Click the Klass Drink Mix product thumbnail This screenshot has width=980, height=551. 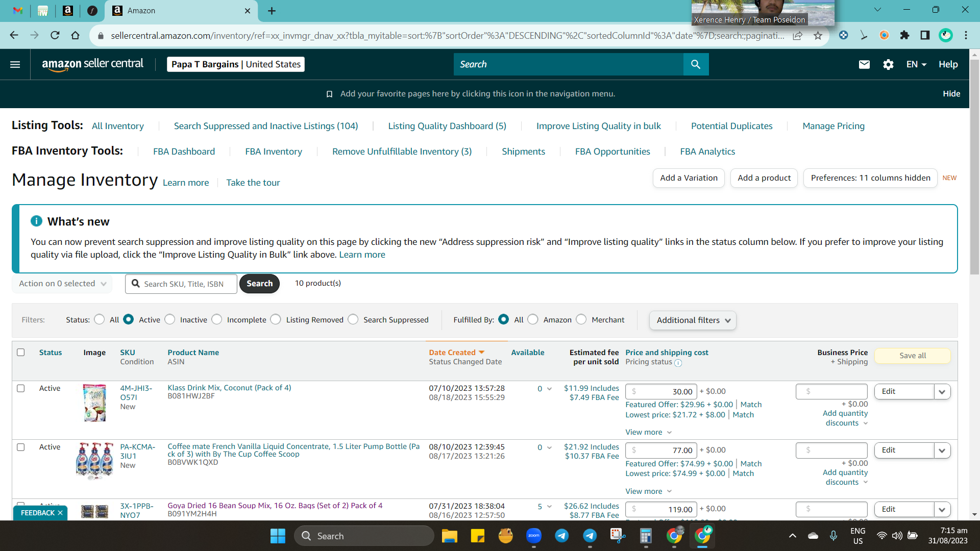tap(95, 403)
